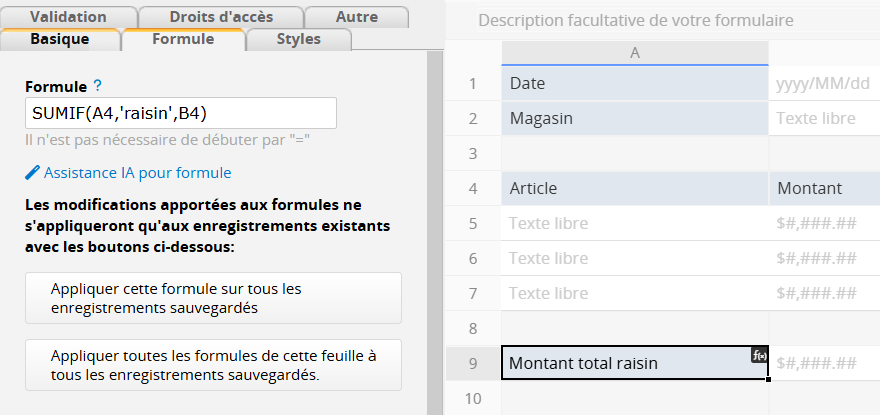Select column A header
The width and height of the screenshot is (880, 415).
pyautogui.click(x=635, y=52)
